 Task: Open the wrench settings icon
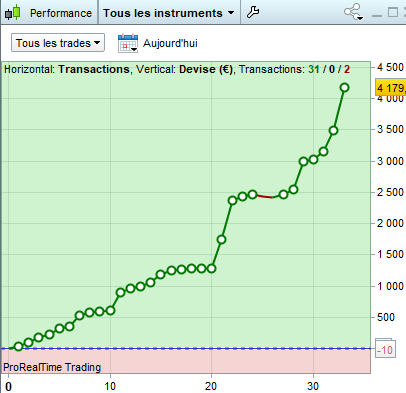click(x=253, y=12)
